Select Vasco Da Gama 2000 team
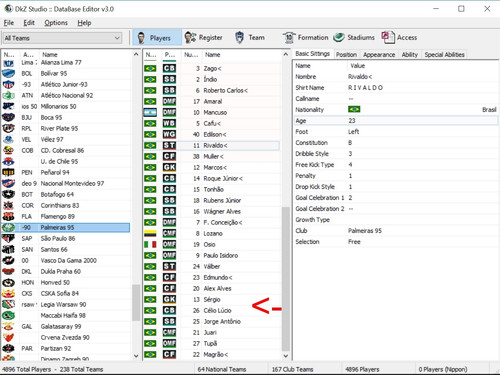Image resolution: width=500 pixels, height=375 pixels. click(x=69, y=260)
